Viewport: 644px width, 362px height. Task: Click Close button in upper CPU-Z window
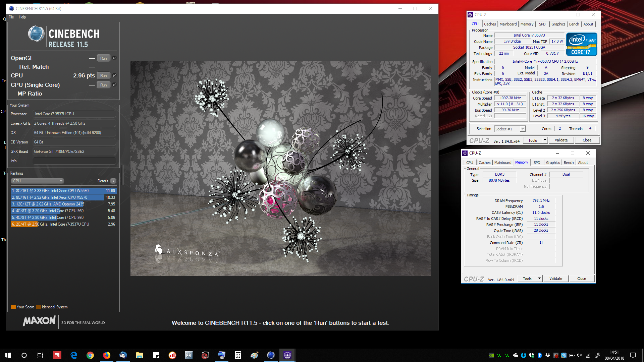coord(587,140)
